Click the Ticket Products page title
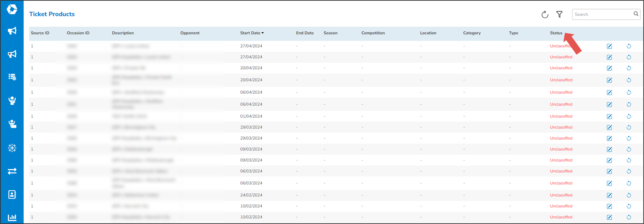Screen dimensions: 644x224 click(52, 14)
